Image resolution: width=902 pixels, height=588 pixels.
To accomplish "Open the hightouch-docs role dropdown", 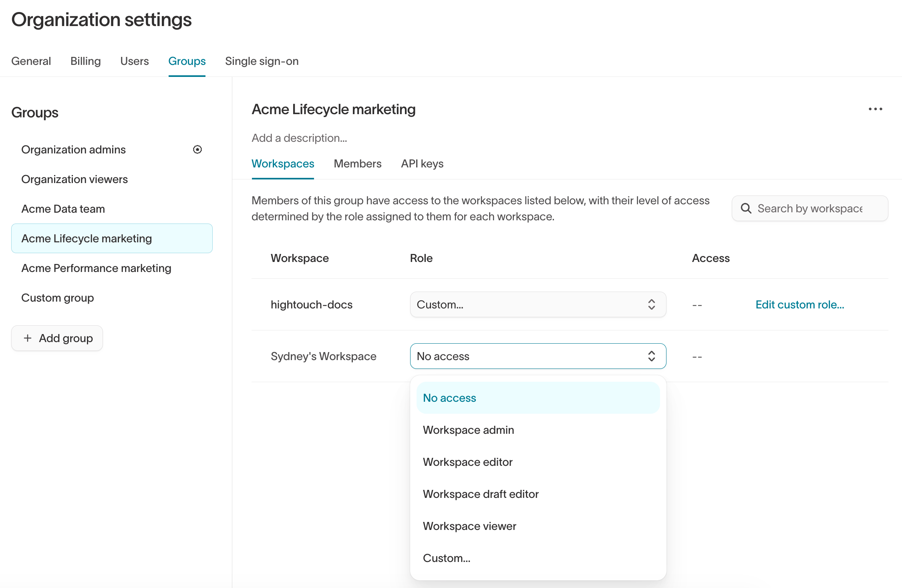I will [x=538, y=304].
